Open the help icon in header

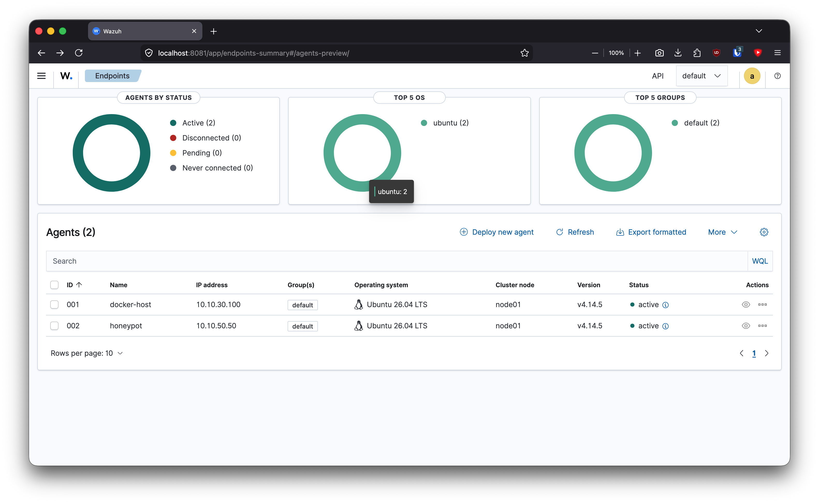tap(777, 76)
